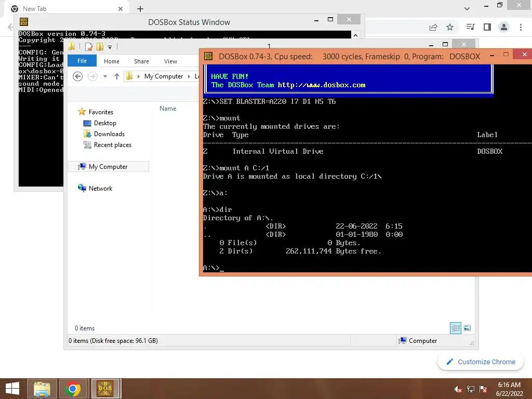This screenshot has width=532, height=399.
Task: Open Chrome media controls icon
Action: tap(470, 27)
